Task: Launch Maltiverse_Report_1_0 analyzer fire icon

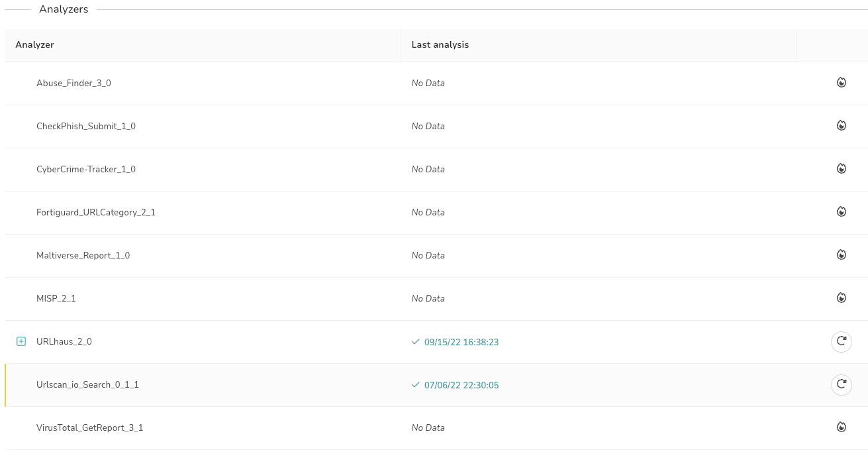Action: point(841,254)
